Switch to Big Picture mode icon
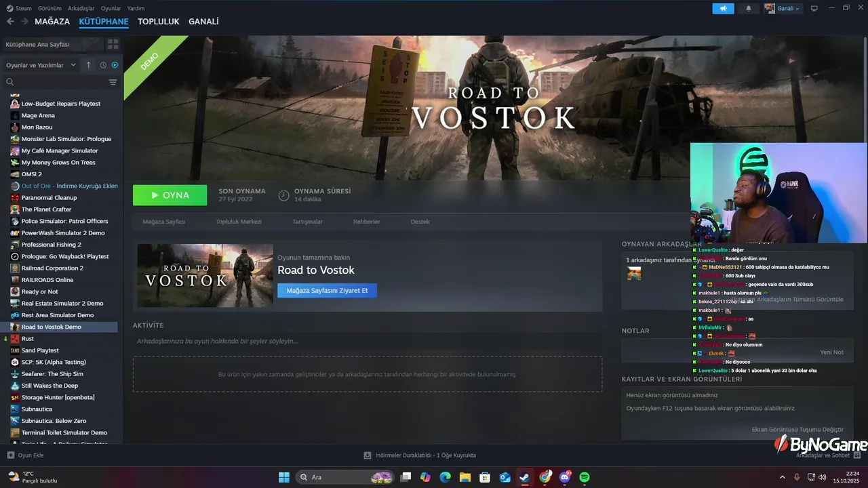The image size is (868, 488). point(814,8)
